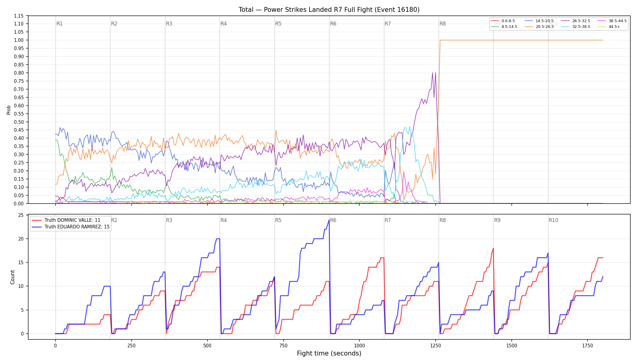This screenshot has width=637, height=364.
Task: Click the R5 round marker in the count chart
Action: (278, 220)
